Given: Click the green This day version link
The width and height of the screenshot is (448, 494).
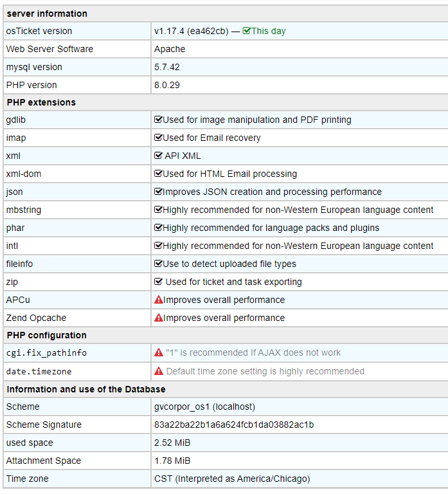Looking at the screenshot, I should [x=269, y=31].
